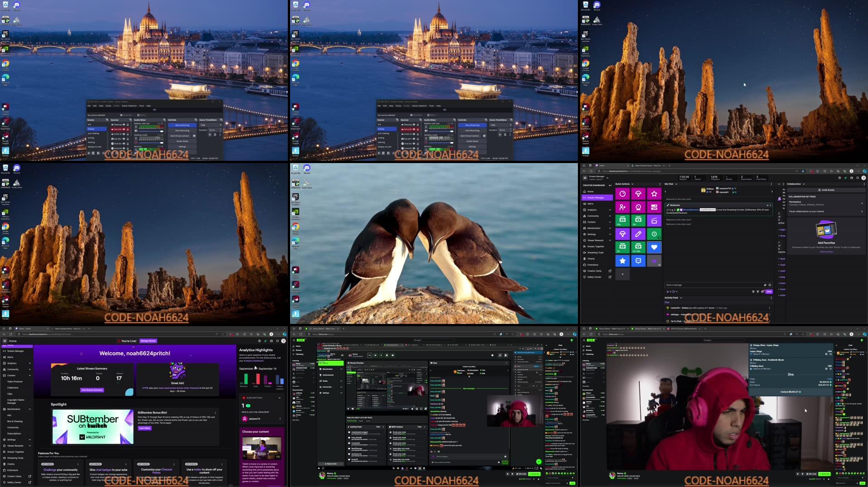Click the Manage Stream button
Image resolution: width=868 pixels, height=487 pixels.
tap(148, 341)
